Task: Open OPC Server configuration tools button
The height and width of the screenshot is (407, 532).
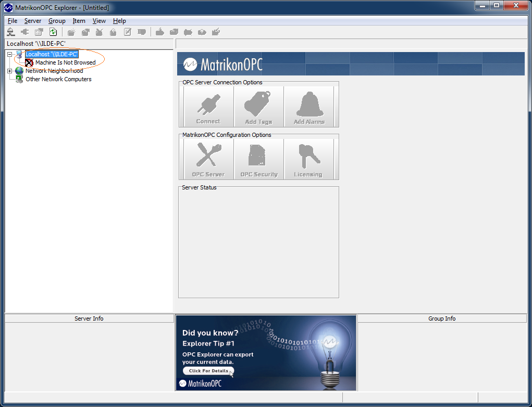Action: tap(208, 159)
